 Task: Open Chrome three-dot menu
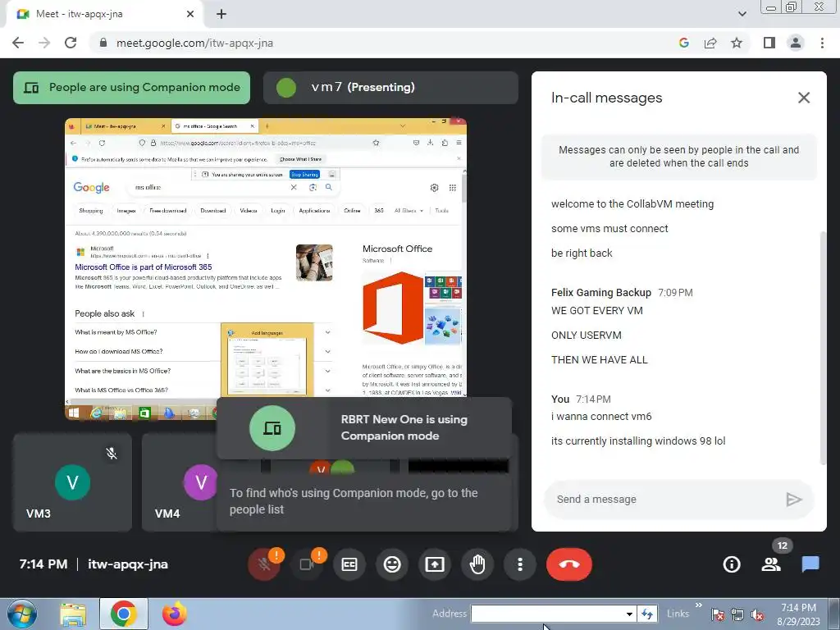pos(822,43)
